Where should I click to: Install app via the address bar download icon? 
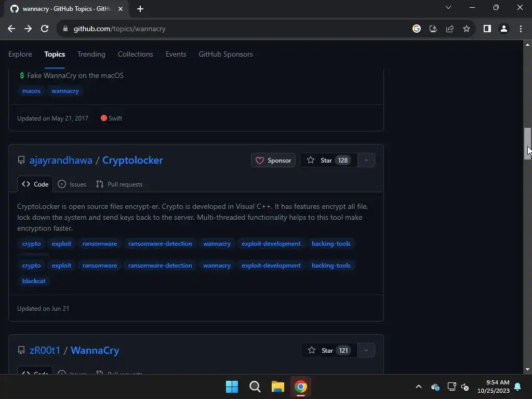433,29
